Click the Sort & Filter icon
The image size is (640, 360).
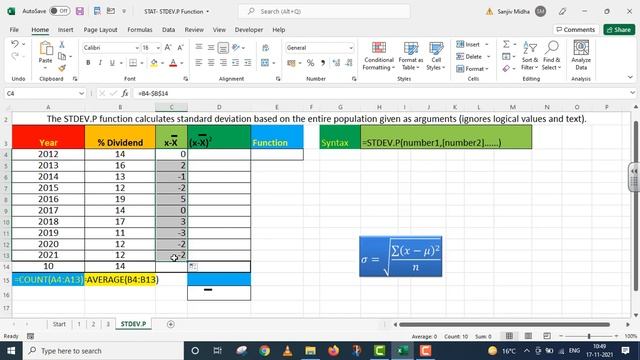point(530,48)
